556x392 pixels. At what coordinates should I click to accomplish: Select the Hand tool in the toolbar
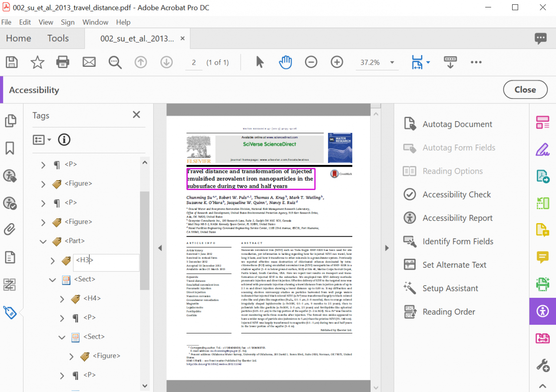[x=285, y=62]
